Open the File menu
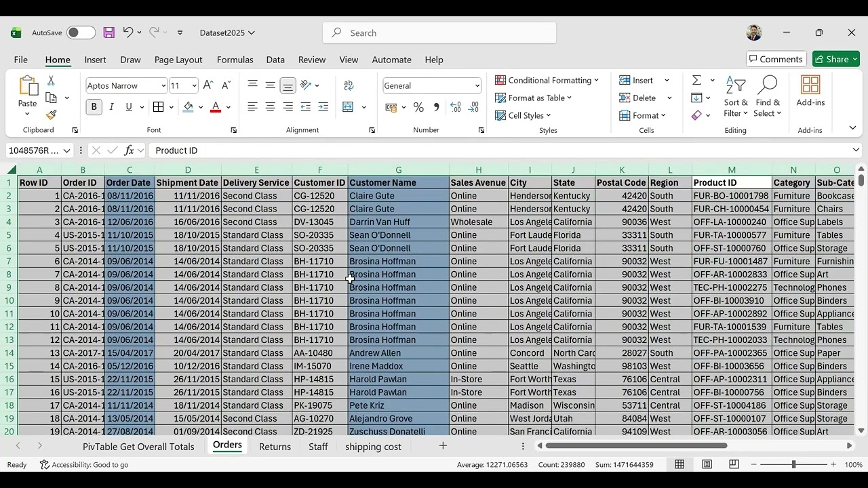The image size is (868, 488). tap(21, 60)
